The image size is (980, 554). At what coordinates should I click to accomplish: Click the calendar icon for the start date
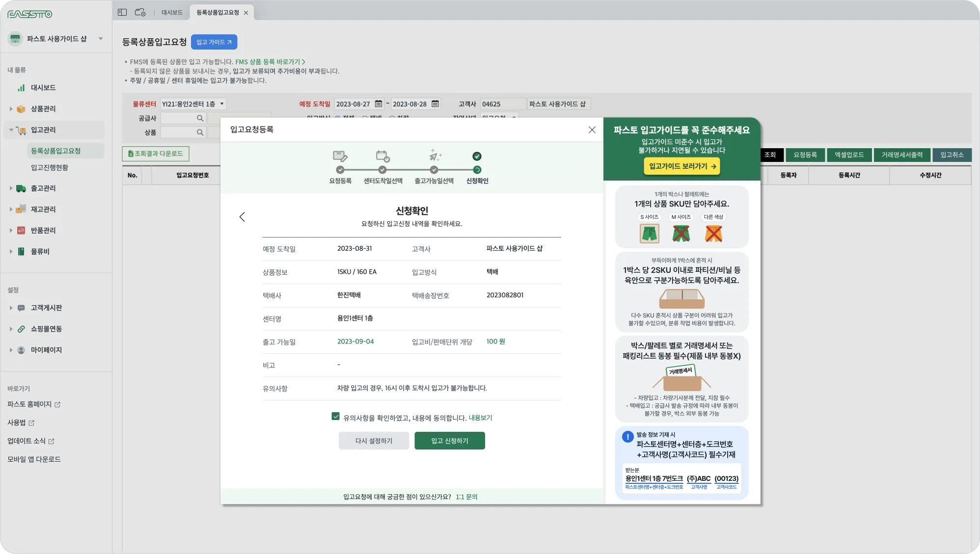(378, 104)
